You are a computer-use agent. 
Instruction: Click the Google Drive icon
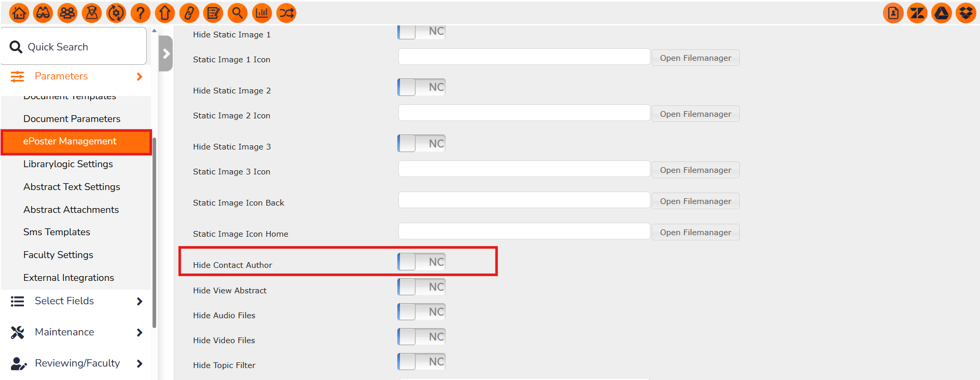click(x=942, y=13)
